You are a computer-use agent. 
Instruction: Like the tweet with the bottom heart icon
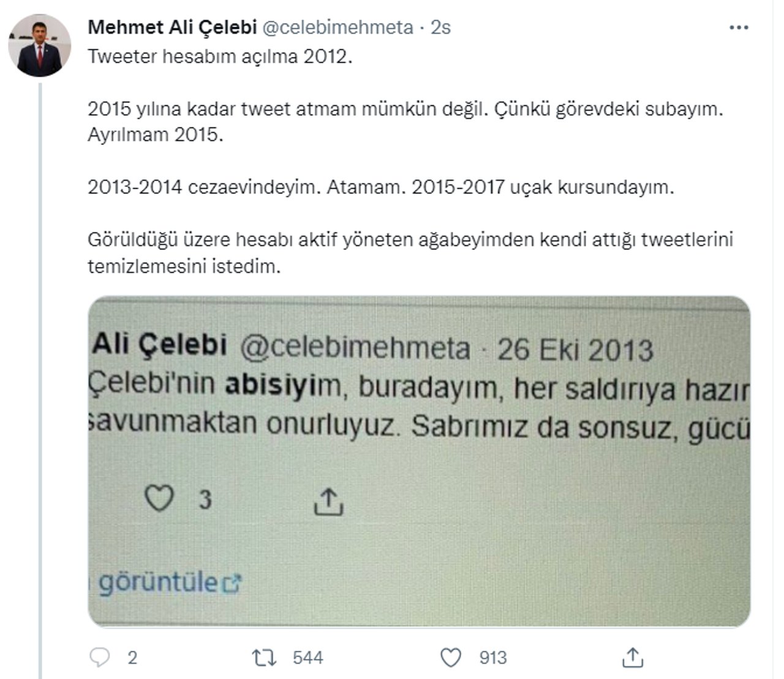(451, 658)
